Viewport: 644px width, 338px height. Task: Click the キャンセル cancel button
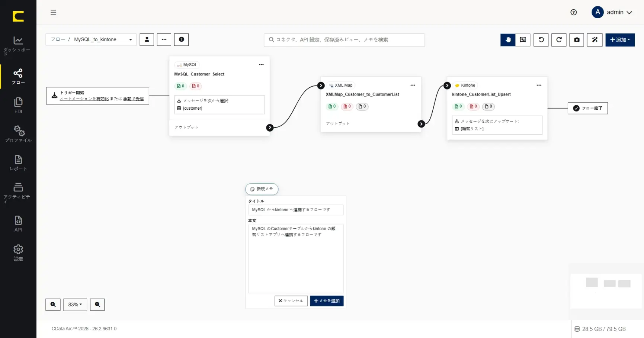tap(291, 301)
